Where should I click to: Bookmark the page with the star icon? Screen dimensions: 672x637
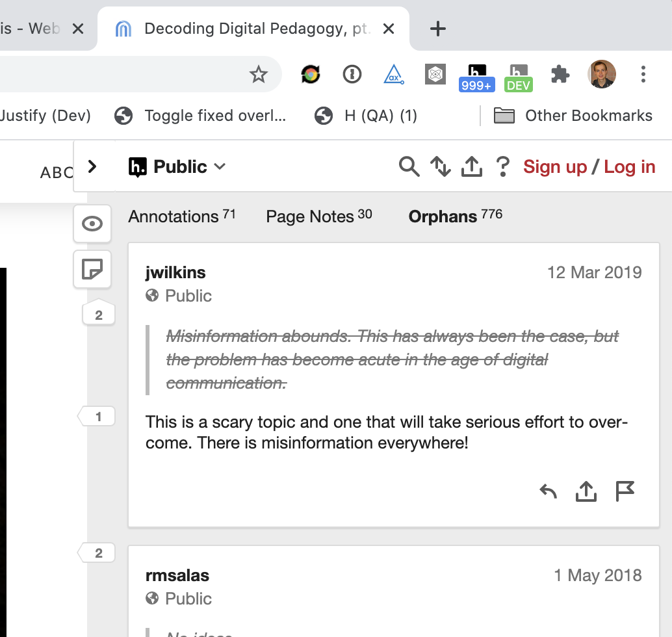coord(259,75)
